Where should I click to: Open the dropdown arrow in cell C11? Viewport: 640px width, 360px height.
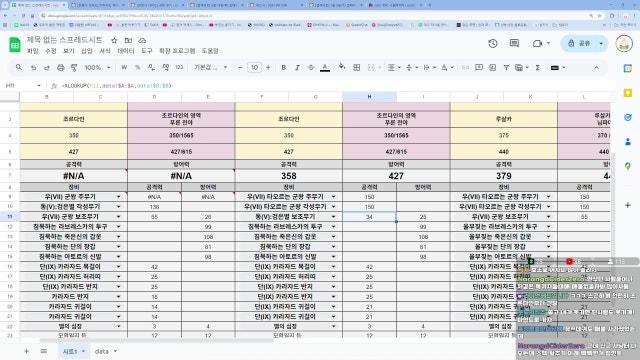click(x=118, y=217)
